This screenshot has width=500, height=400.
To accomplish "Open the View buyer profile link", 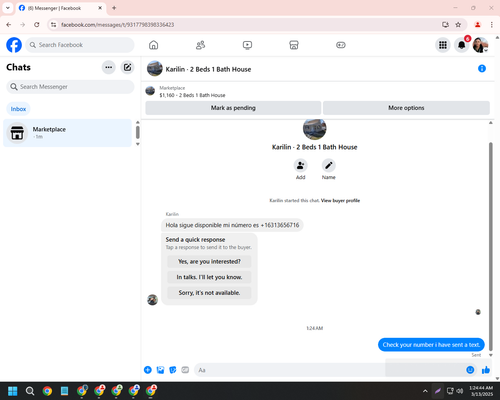I will click(x=340, y=201).
